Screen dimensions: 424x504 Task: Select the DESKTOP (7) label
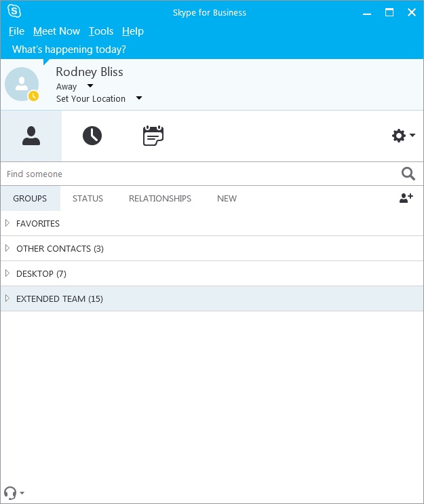(41, 274)
